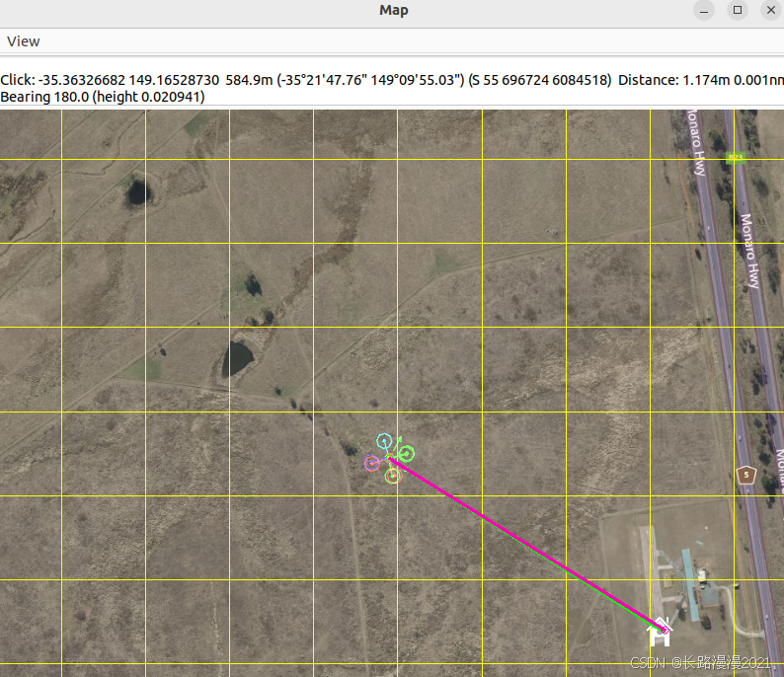Minimize the Map window
This screenshot has width=784, height=677.
point(703,11)
